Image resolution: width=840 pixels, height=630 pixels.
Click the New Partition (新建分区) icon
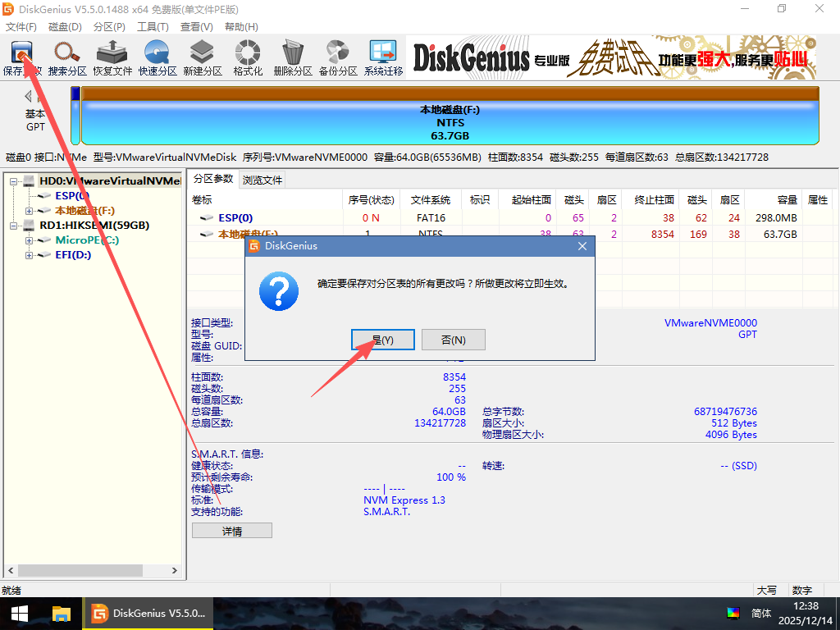click(203, 57)
